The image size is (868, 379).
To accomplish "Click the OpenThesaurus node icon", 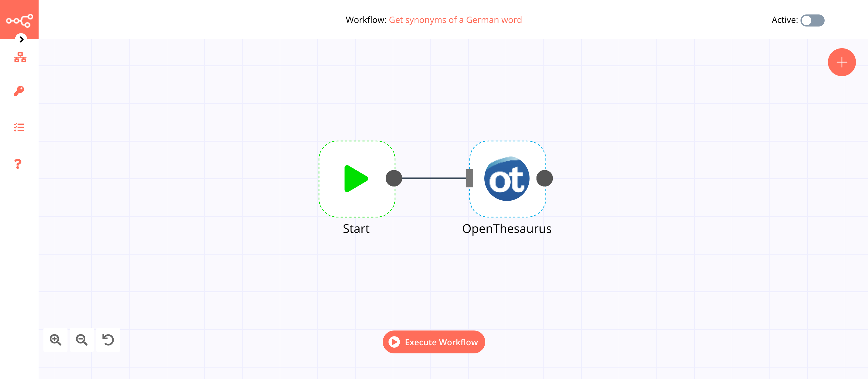I will pyautogui.click(x=507, y=178).
